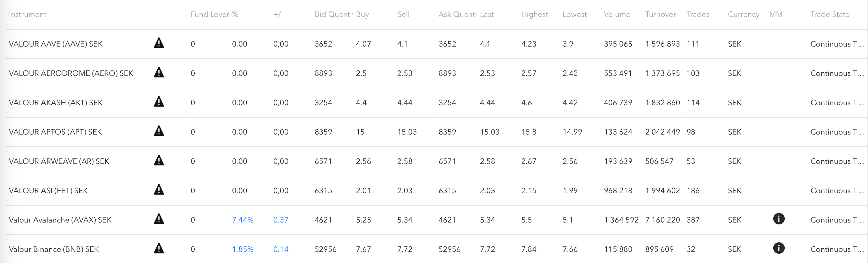Click the warning triangle beside VALOUR AERODROME
Viewport: 868px width, 263px height.
click(159, 73)
